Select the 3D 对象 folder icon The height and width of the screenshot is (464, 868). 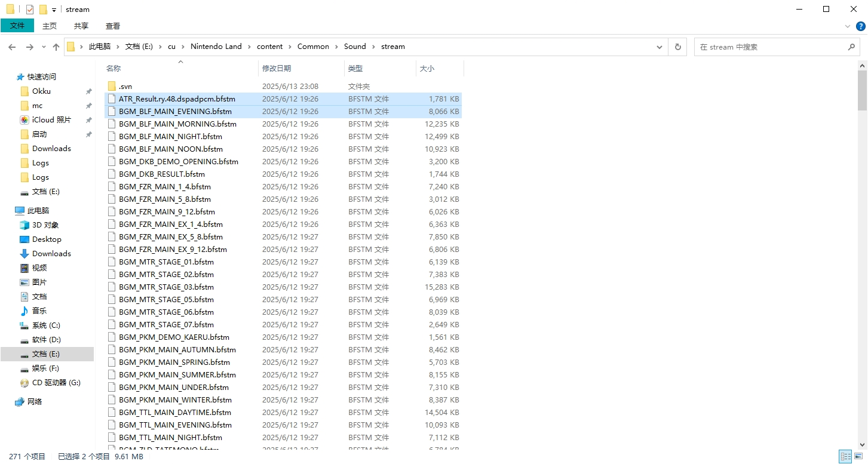tap(24, 225)
